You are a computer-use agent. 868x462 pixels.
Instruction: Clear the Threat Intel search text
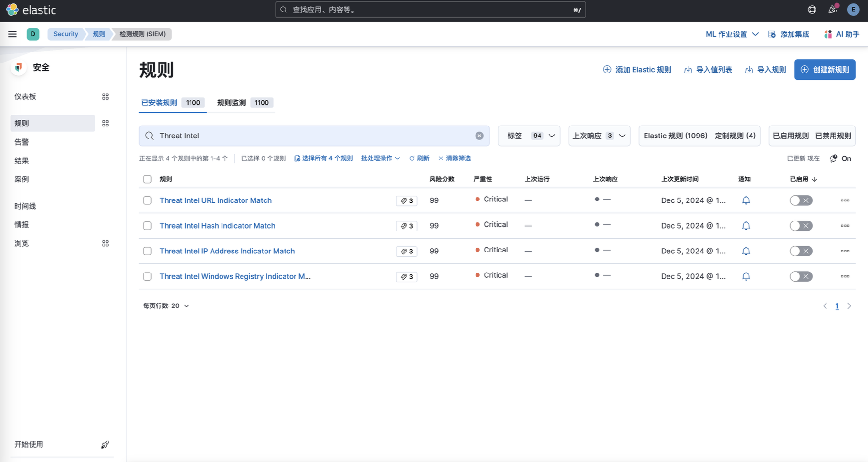coord(479,136)
